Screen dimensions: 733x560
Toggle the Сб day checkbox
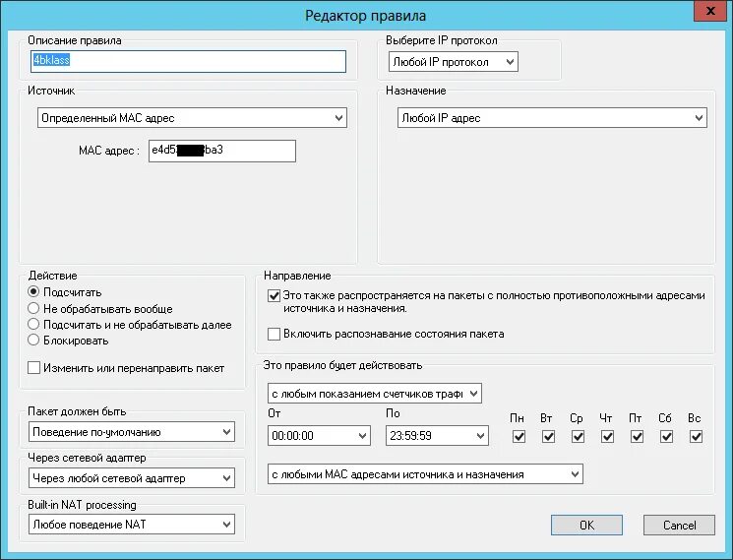tap(666, 437)
